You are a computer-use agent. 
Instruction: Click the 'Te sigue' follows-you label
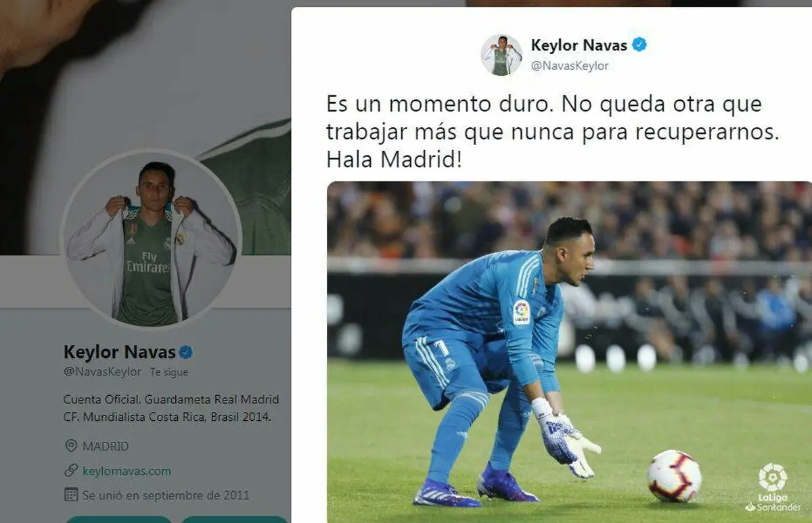point(169,372)
